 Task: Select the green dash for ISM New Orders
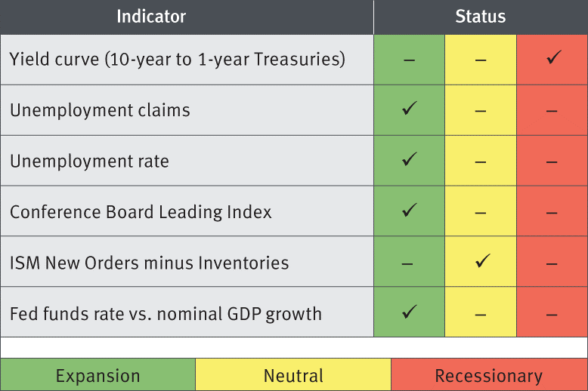[409, 263]
